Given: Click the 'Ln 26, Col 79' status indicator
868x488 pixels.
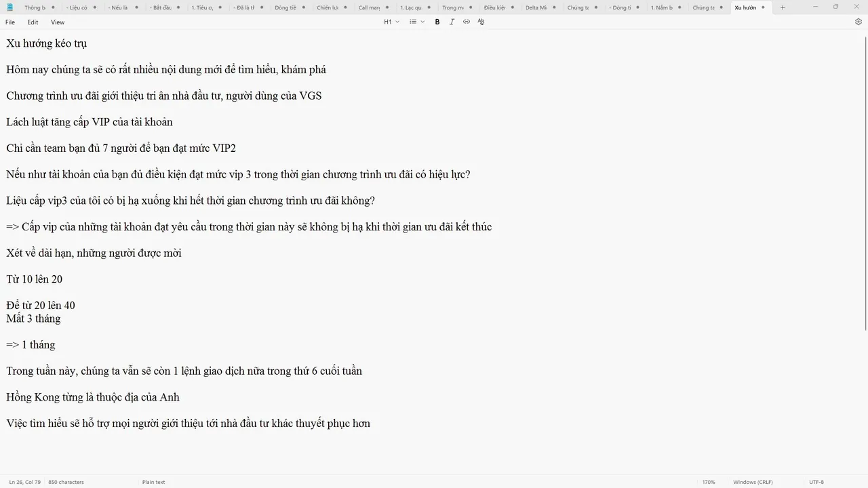Looking at the screenshot, I should pos(24,482).
